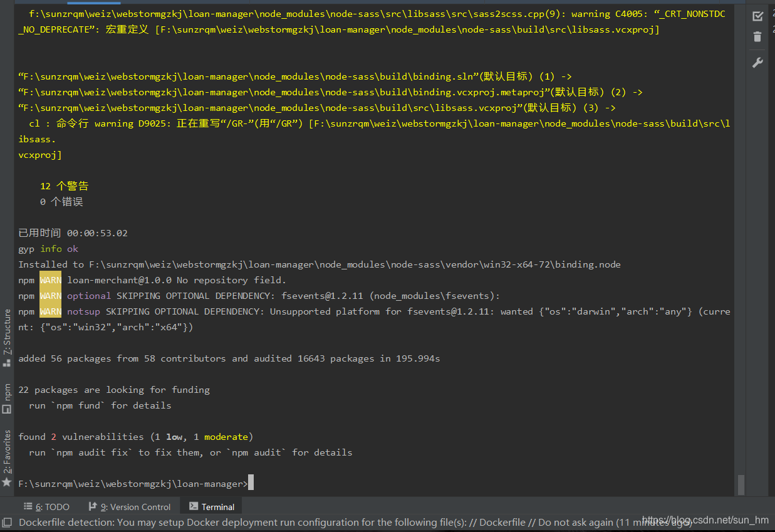Image resolution: width=775 pixels, height=532 pixels.
Task: Click the Structure tool window icon
Action: coord(7,363)
